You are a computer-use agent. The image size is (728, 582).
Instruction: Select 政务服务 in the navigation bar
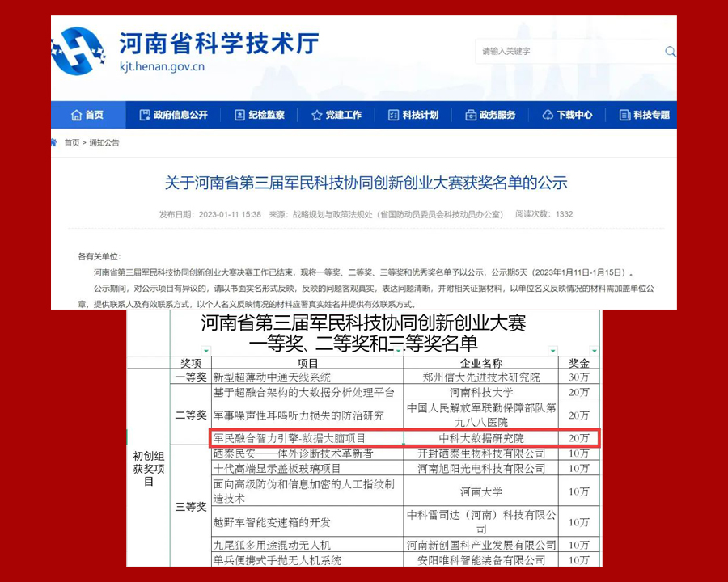490,115
